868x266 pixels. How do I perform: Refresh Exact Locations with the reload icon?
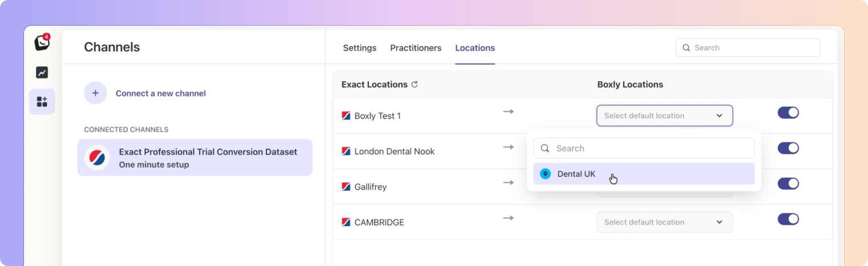point(415,84)
